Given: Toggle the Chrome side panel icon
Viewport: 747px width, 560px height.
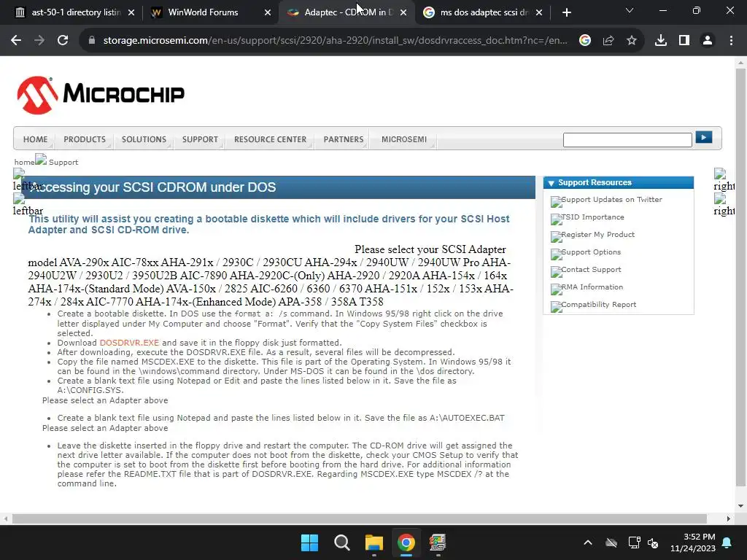Looking at the screenshot, I should coord(684,41).
